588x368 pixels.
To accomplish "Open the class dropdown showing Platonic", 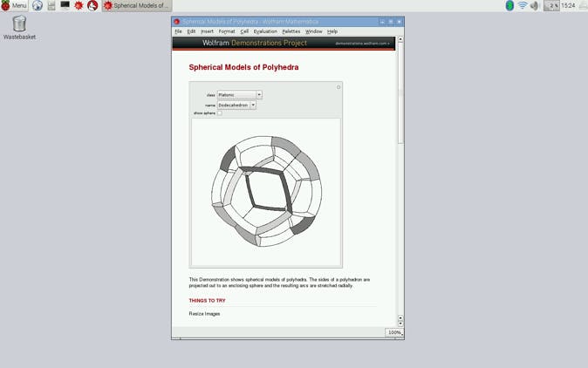I will coord(240,95).
